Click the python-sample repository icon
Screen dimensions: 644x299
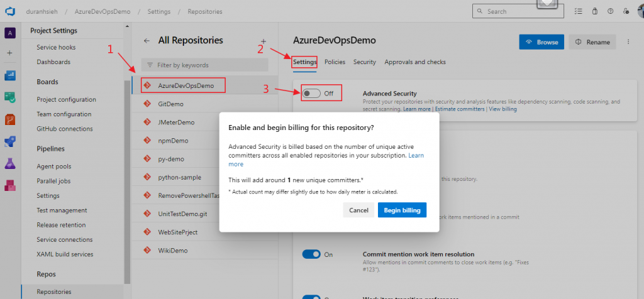(147, 177)
